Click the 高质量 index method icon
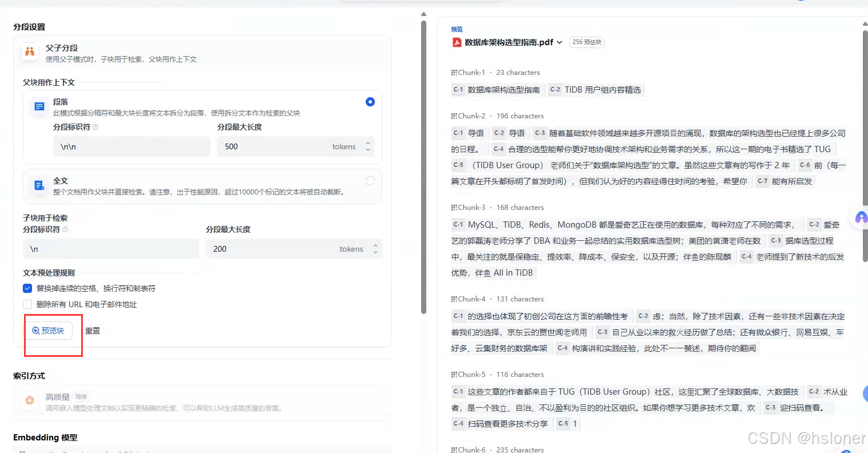This screenshot has width=868, height=453. (30, 400)
